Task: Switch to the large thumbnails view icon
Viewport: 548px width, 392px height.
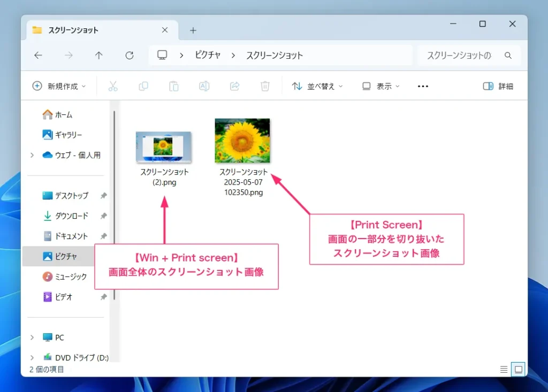Action: 518,370
